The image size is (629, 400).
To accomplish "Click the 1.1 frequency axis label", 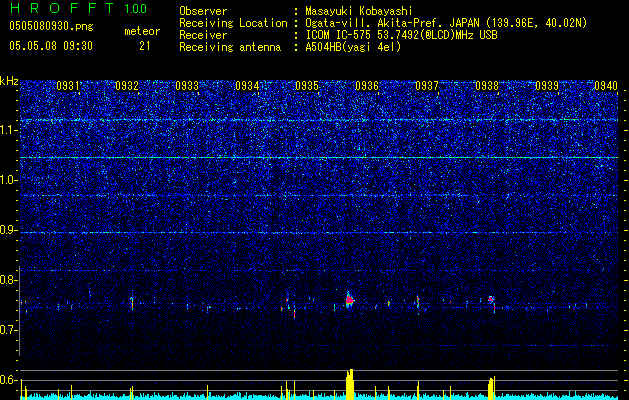I will coord(9,130).
